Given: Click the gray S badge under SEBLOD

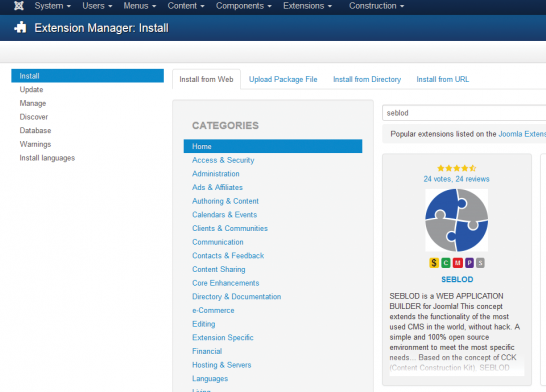Looking at the screenshot, I should (480, 263).
